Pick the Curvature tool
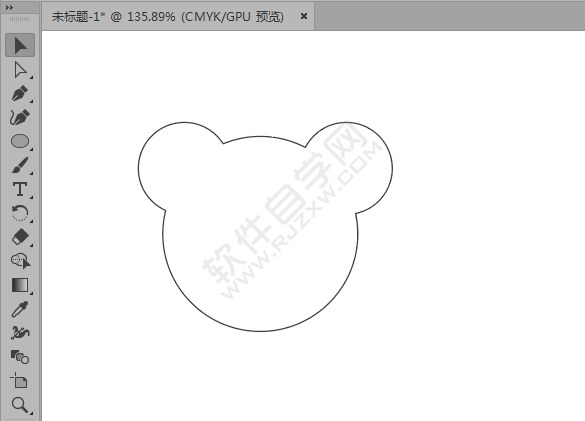Screen dimensions: 585x421 click(x=20, y=117)
